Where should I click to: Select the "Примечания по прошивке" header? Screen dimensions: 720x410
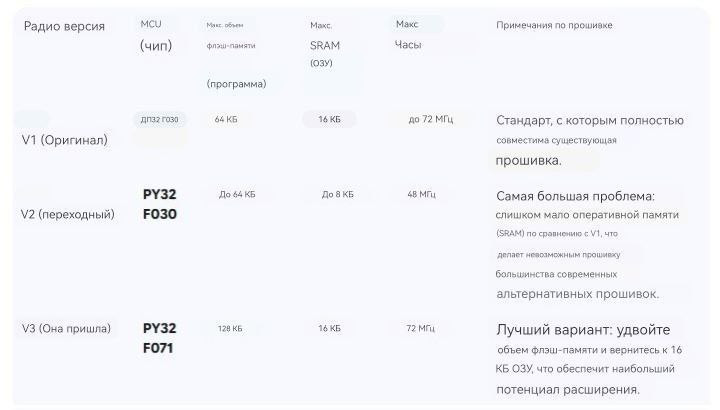point(554,25)
